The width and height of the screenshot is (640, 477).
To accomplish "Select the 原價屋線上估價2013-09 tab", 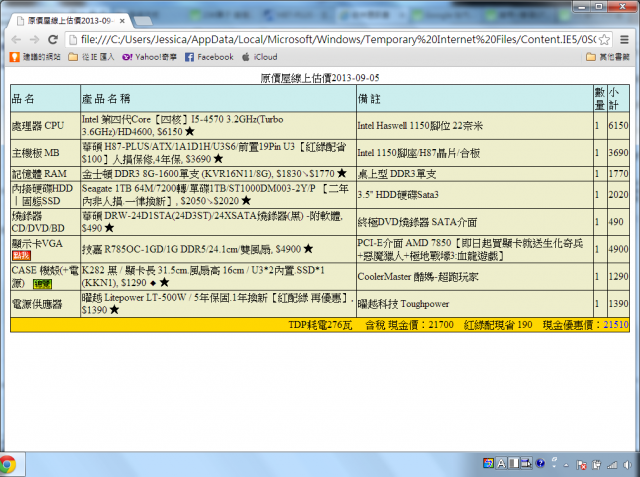I will coord(69,21).
